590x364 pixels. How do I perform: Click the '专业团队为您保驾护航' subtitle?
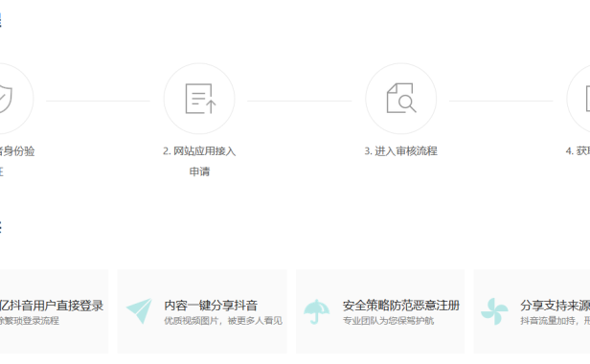pyautogui.click(x=388, y=321)
